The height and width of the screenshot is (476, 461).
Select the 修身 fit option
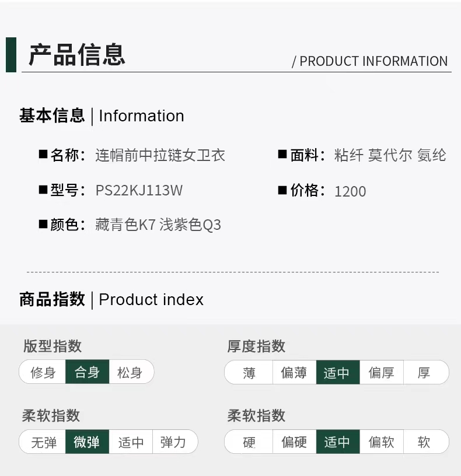click(43, 372)
